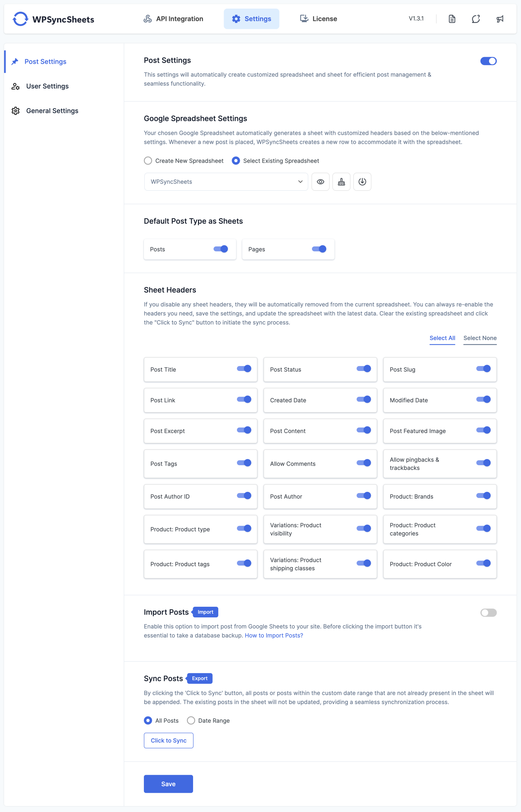Toggle the Modified Date header
The image size is (521, 812).
(483, 400)
